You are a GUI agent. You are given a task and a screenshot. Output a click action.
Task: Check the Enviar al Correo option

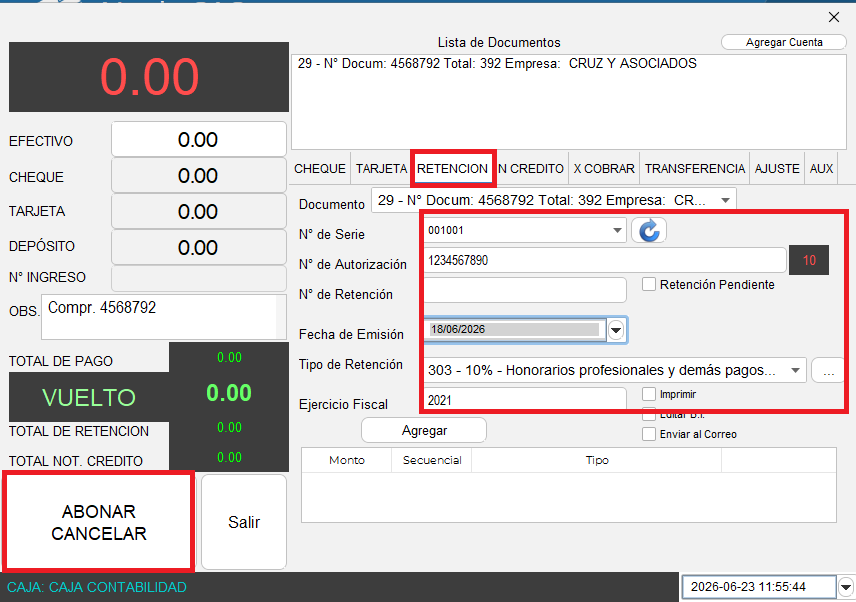pos(649,434)
